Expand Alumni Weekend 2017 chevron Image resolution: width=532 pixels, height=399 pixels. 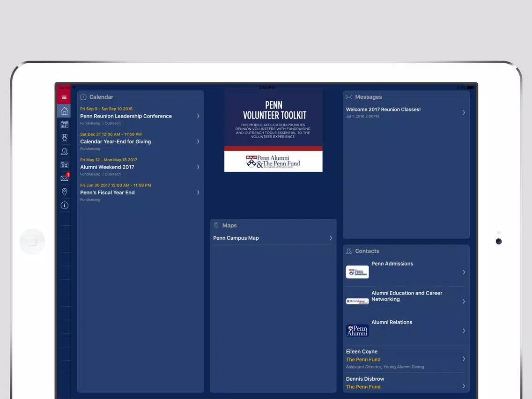198,167
